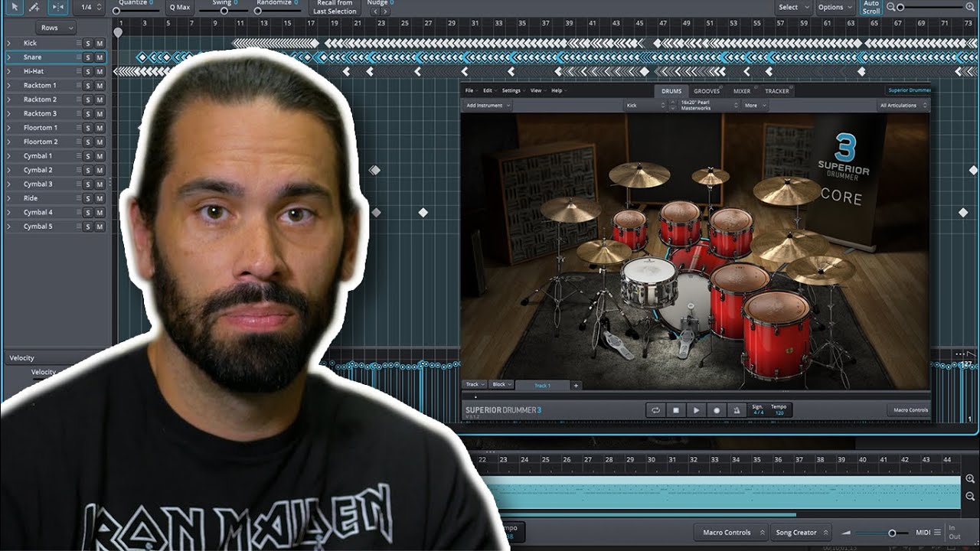Click the Q Max button
The width and height of the screenshot is (980, 551).
pyautogui.click(x=180, y=7)
